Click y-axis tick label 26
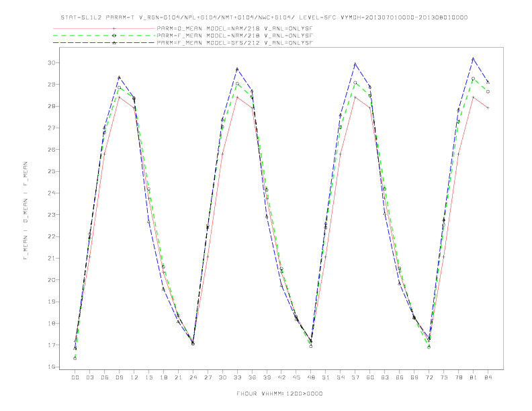The image size is (532, 411). point(52,150)
